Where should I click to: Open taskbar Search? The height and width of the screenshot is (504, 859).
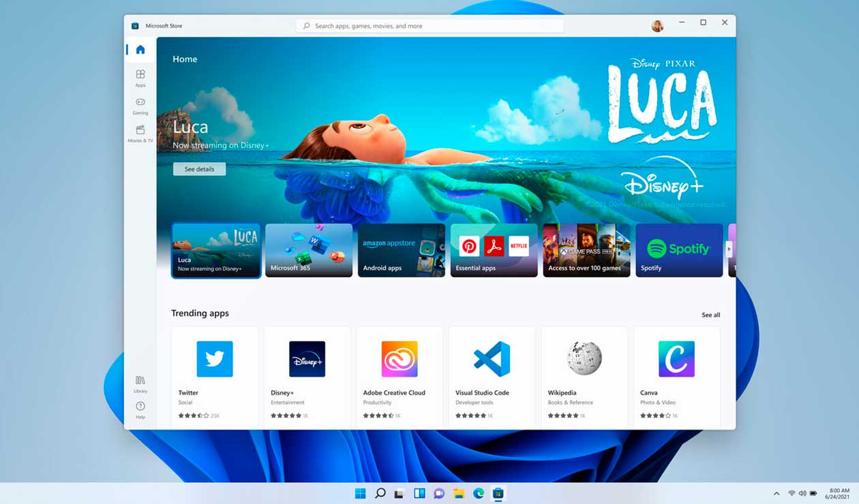coord(380,493)
